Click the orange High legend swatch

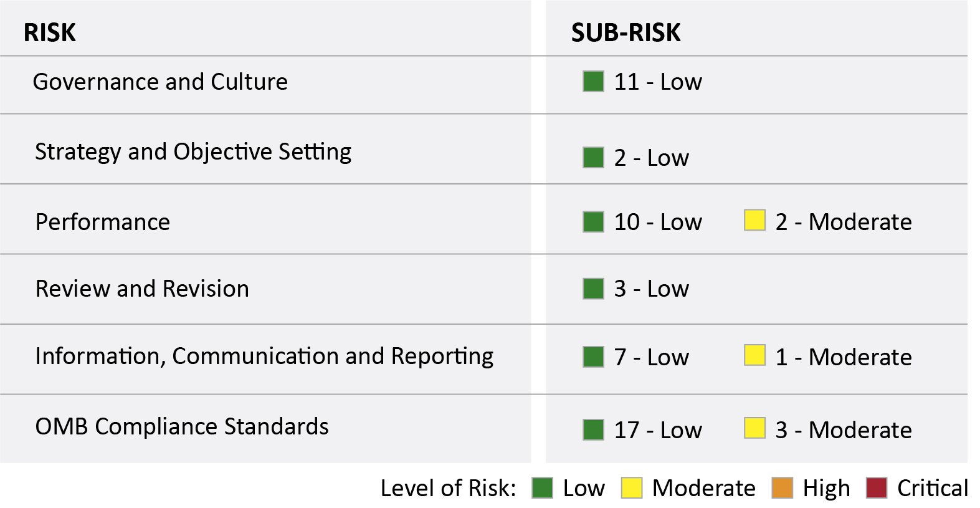pos(782,488)
